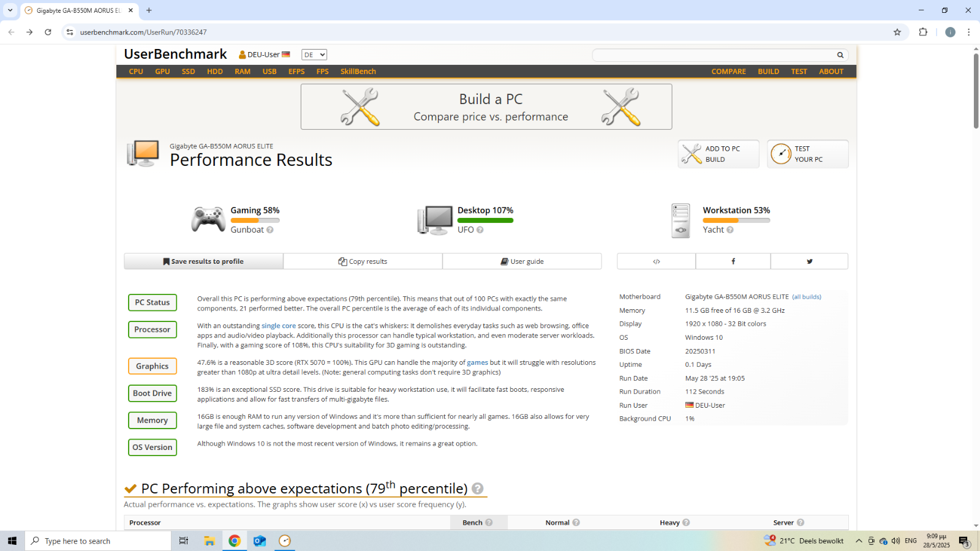The image size is (980, 551).
Task: Open File Explorer from taskbar
Action: [209, 541]
